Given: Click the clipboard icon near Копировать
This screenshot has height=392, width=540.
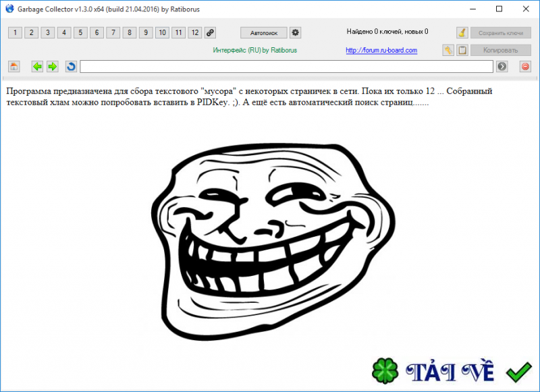Looking at the screenshot, I should click(x=462, y=50).
